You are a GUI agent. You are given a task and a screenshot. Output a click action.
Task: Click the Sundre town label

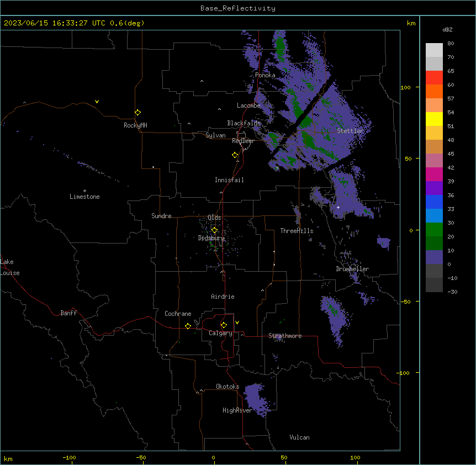click(161, 216)
